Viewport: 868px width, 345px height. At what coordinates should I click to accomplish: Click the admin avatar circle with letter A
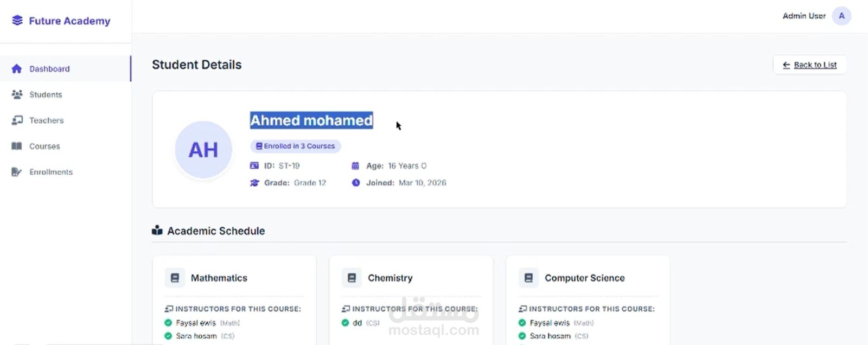click(841, 16)
